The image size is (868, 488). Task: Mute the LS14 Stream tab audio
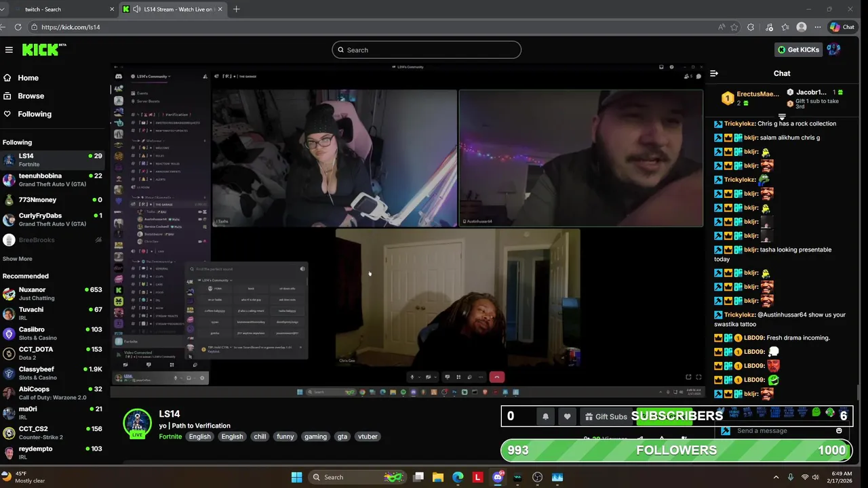coord(137,9)
